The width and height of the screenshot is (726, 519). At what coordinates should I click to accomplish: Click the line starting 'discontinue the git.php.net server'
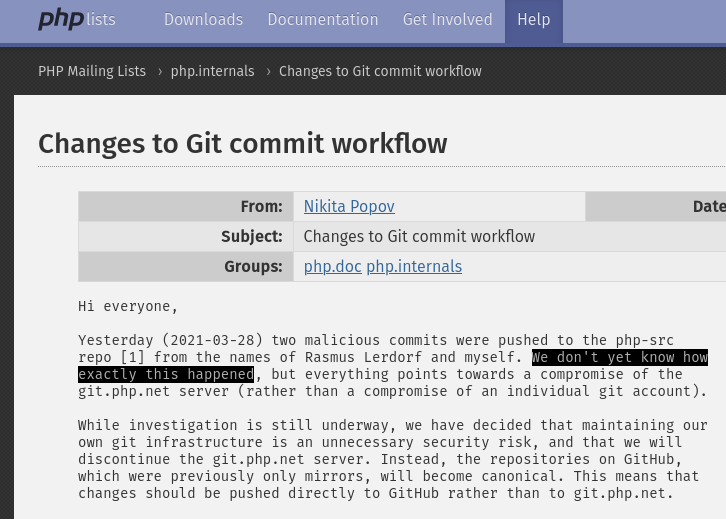tap(380, 459)
